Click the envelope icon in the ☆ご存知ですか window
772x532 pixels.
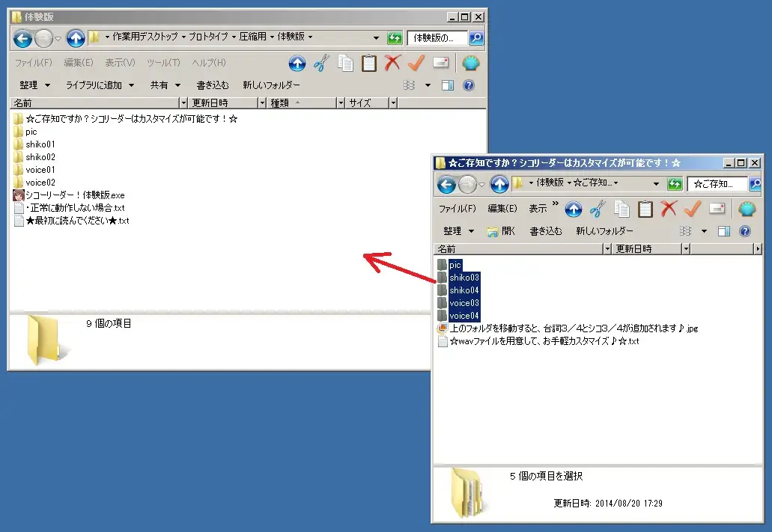click(717, 209)
